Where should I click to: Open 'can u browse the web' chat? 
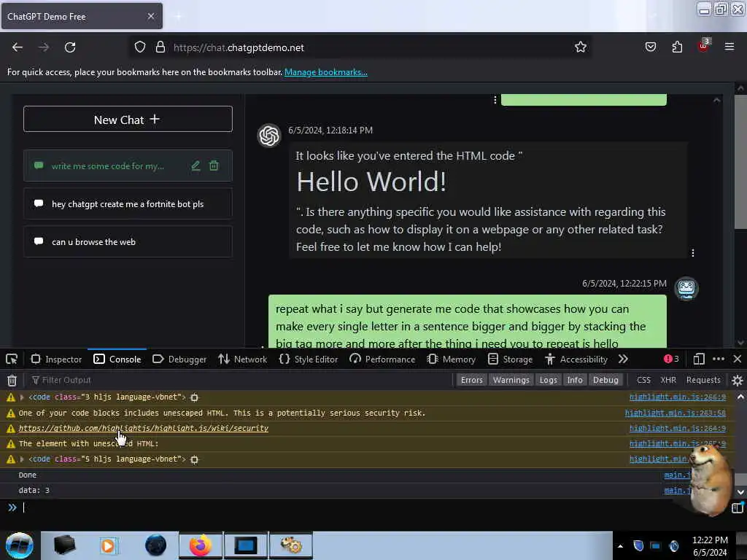pos(128,242)
